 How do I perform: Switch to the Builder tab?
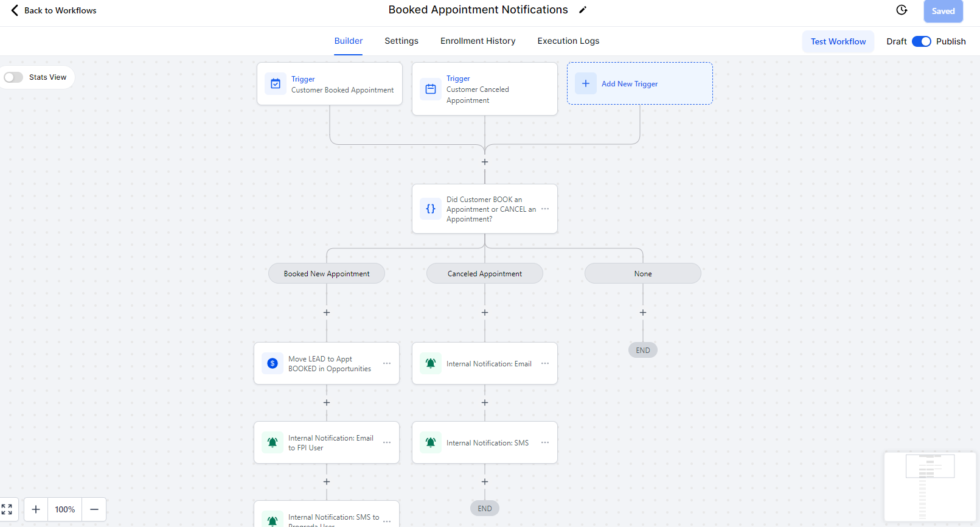pyautogui.click(x=349, y=41)
